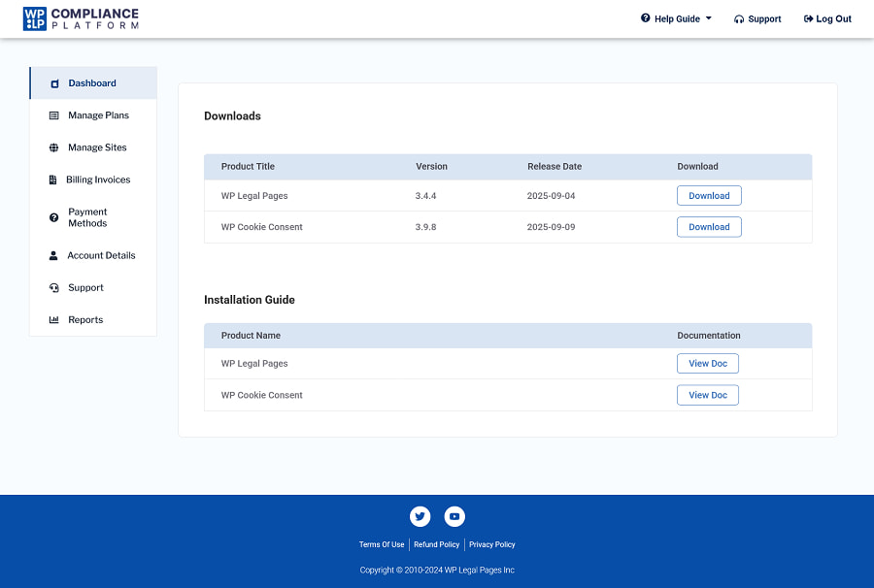Click the Reports chart icon
The width and height of the screenshot is (874, 588).
tap(54, 319)
